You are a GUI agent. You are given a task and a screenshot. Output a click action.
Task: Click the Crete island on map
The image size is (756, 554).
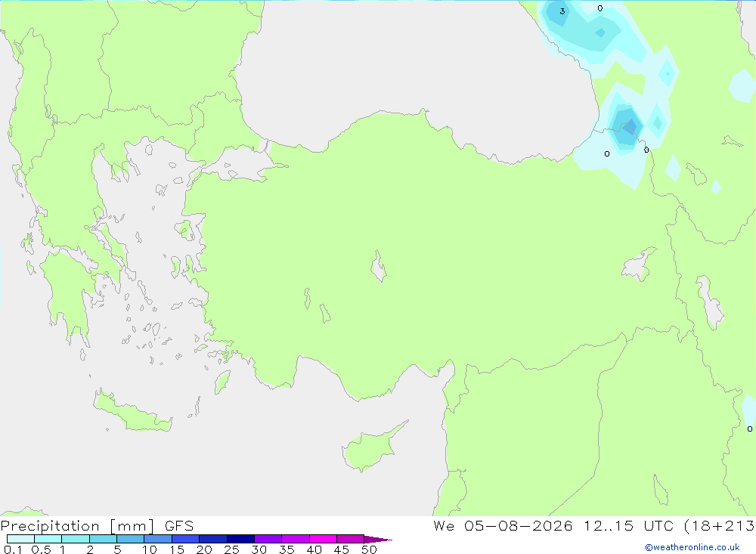coord(131,413)
